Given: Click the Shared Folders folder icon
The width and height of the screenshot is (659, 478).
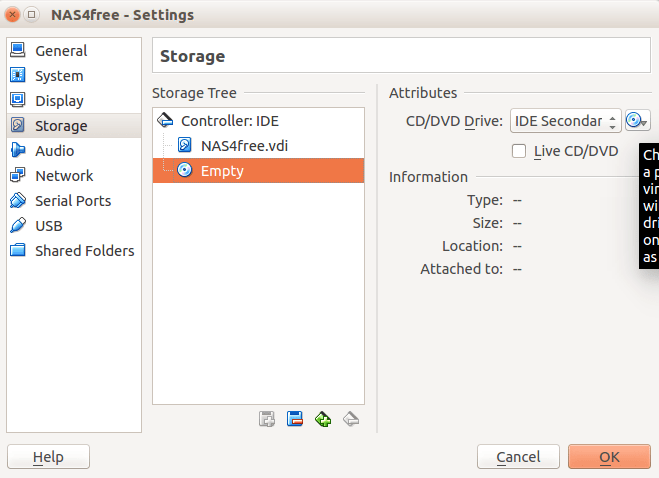Looking at the screenshot, I should 18,250.
